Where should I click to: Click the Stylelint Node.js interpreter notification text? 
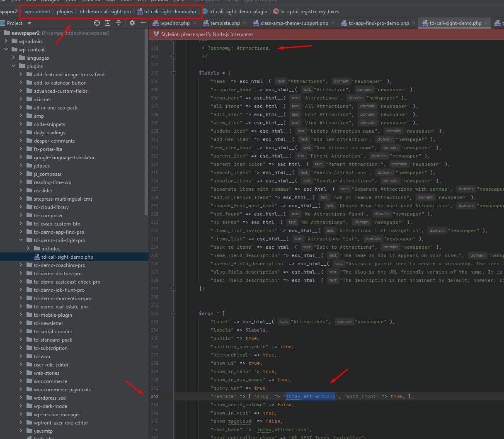[207, 34]
